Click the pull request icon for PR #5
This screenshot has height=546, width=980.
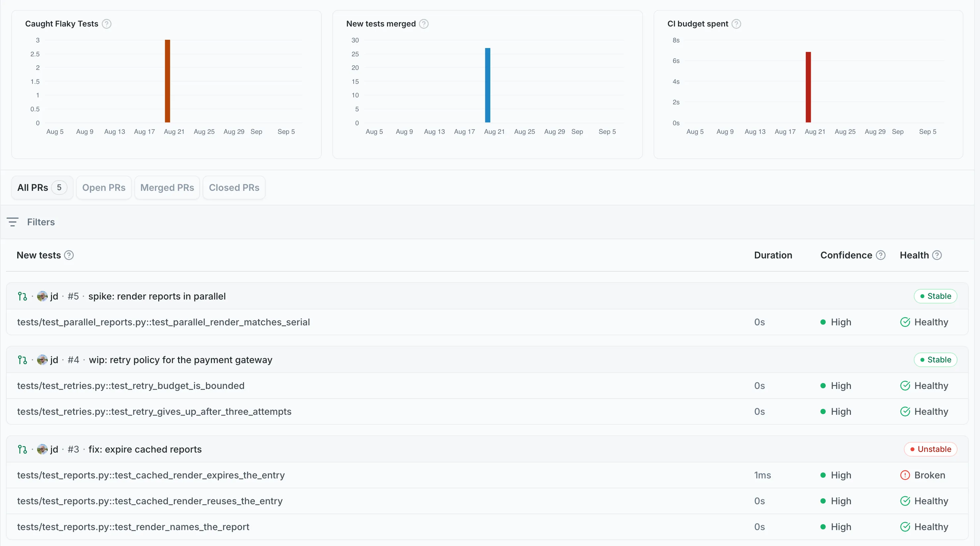pos(23,296)
